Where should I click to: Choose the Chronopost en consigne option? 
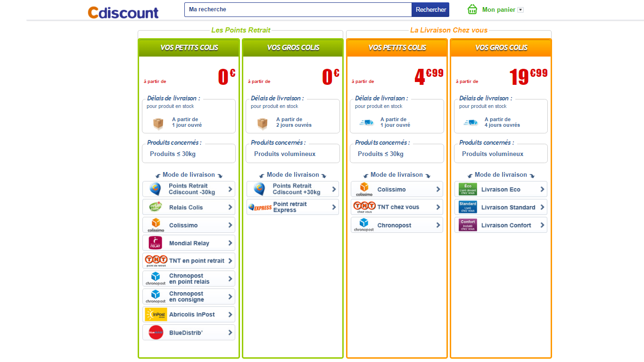click(x=189, y=296)
